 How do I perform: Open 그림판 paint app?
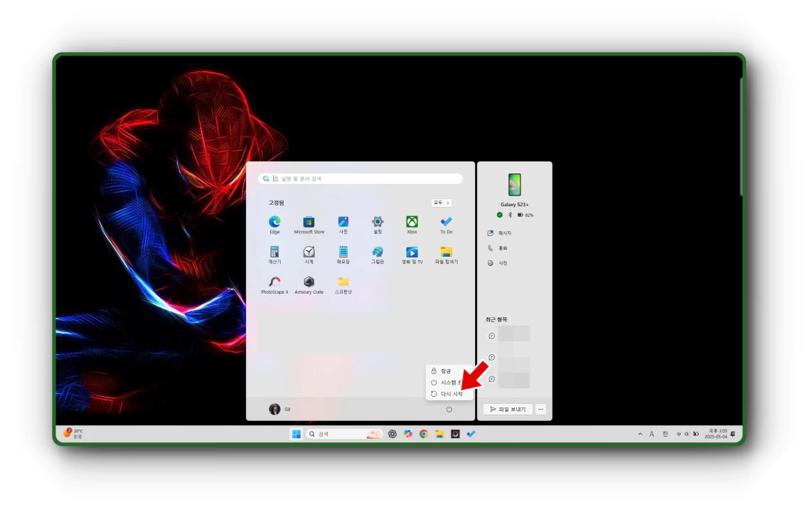click(x=378, y=255)
